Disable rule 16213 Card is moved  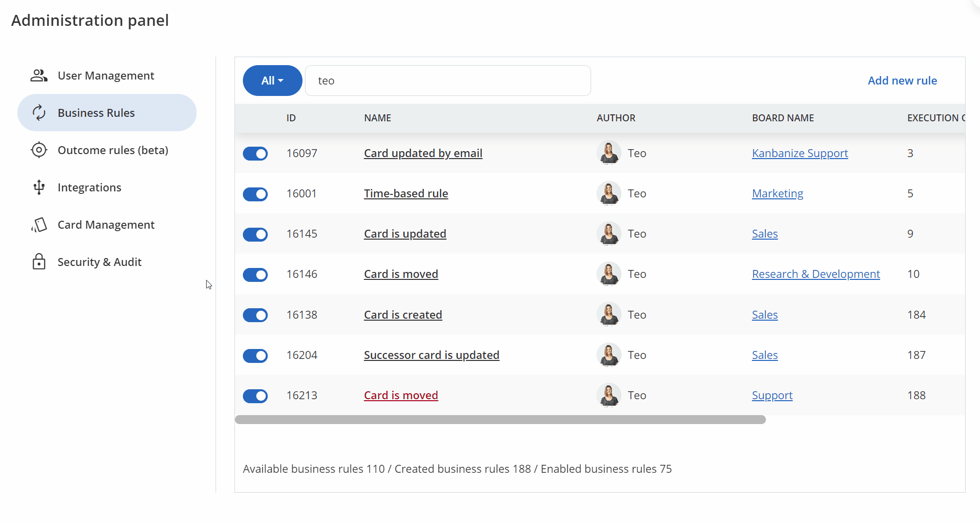point(255,396)
